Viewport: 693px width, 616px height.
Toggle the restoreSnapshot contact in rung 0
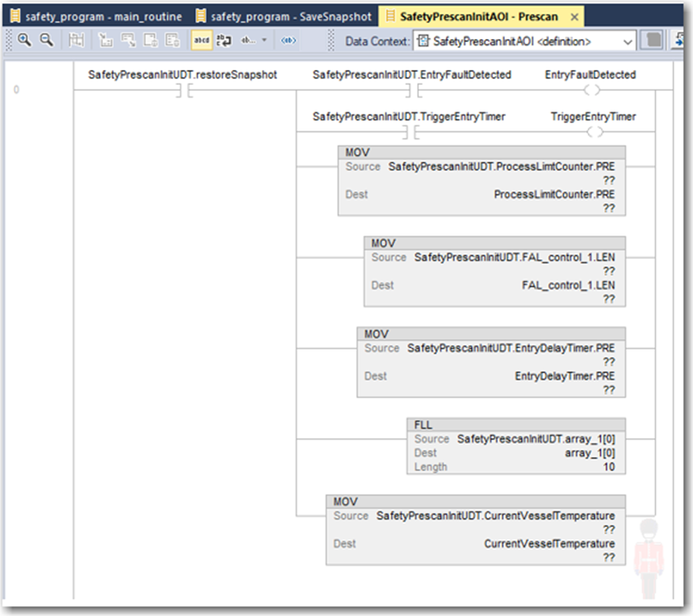(x=185, y=89)
